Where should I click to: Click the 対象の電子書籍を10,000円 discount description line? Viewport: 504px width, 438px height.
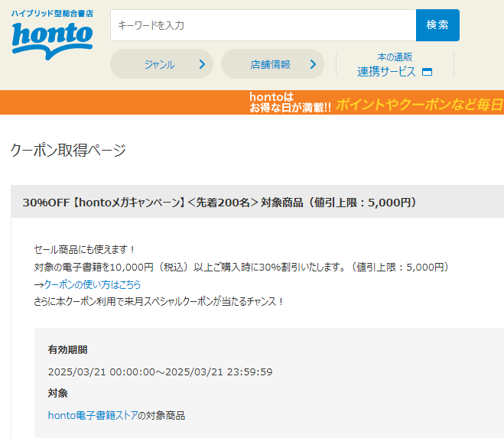242,267
